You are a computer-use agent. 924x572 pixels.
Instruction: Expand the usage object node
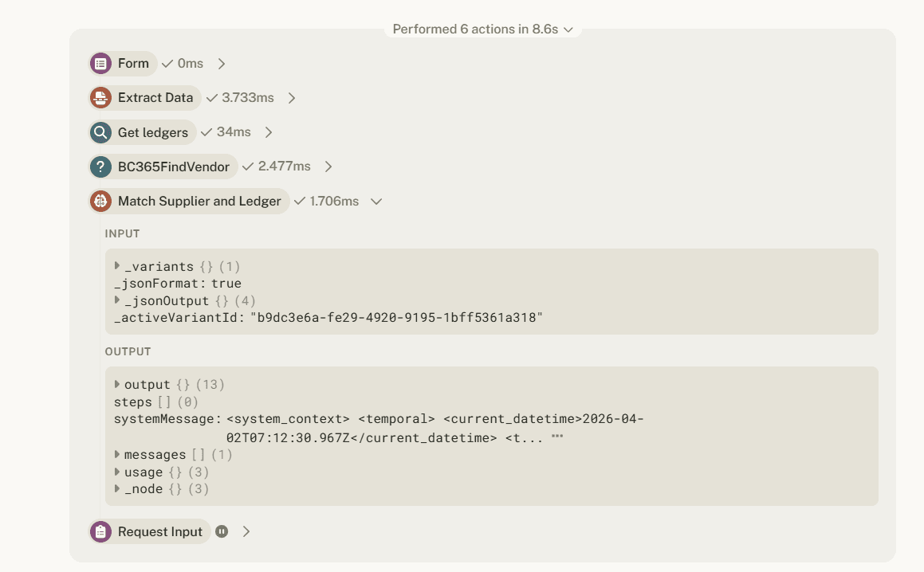[117, 472]
